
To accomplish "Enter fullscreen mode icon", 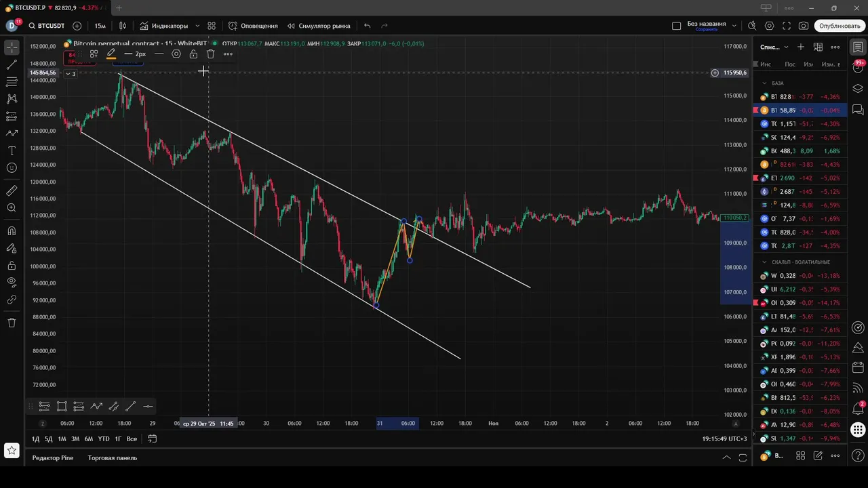I will pos(787,26).
